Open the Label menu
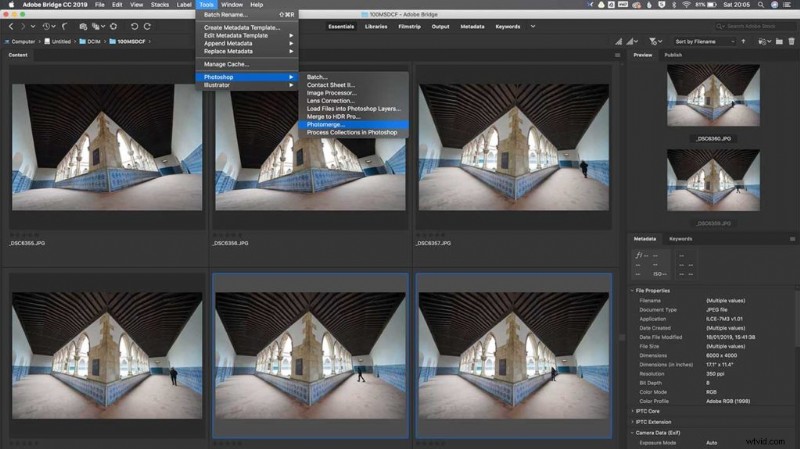Image resolution: width=800 pixels, height=449 pixels. point(184,5)
